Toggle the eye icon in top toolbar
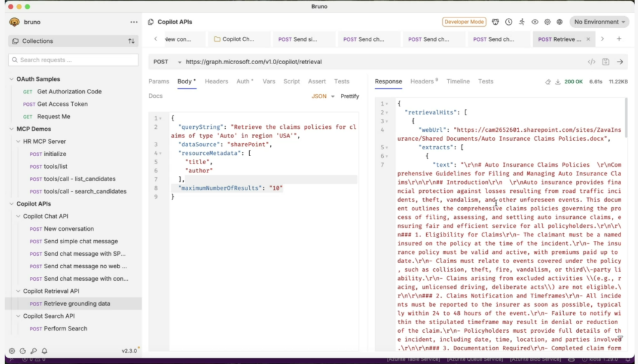This screenshot has height=364, width=638. (535, 22)
